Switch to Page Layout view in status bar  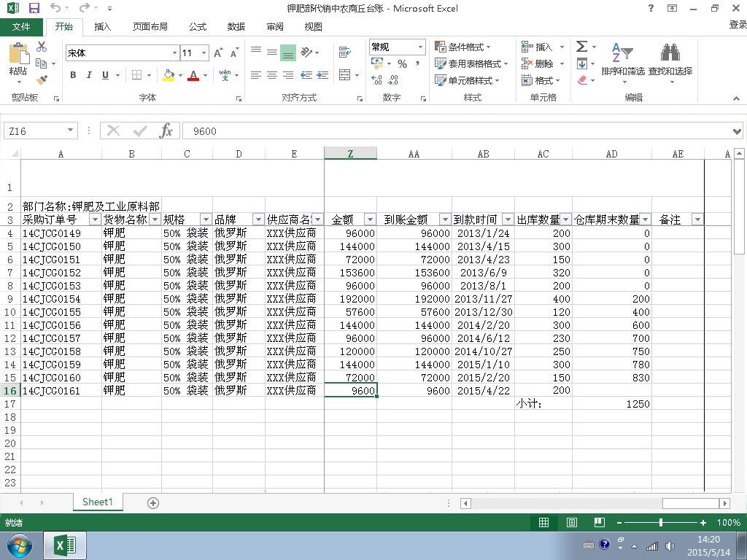[572, 522]
